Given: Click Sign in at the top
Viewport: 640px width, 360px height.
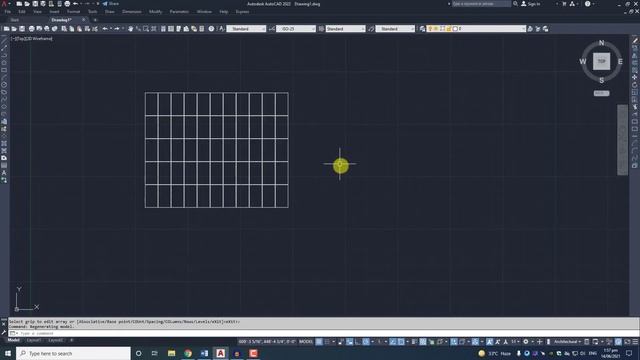Looking at the screenshot, I should coord(531,4).
